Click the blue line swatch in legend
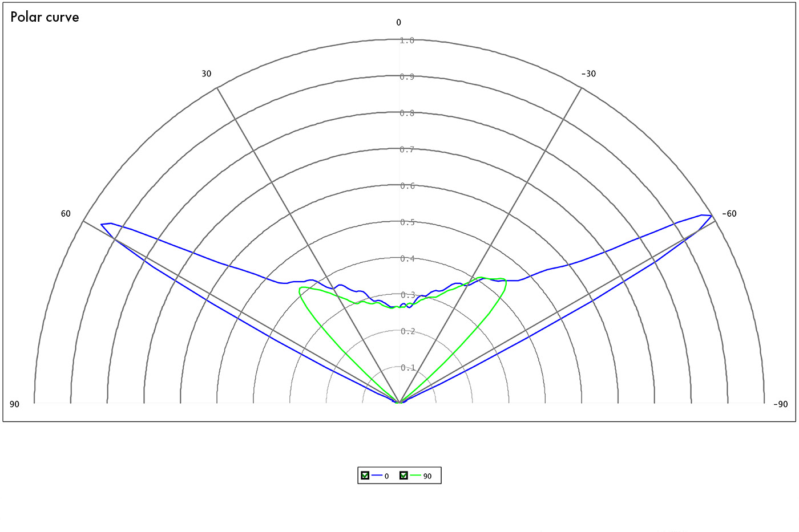Viewport: 799px width, 532px height. [377, 476]
